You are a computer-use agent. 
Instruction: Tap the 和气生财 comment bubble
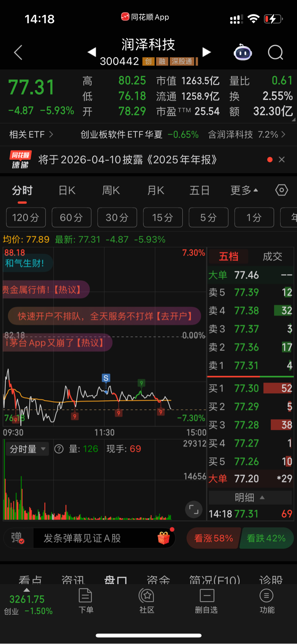click(28, 263)
